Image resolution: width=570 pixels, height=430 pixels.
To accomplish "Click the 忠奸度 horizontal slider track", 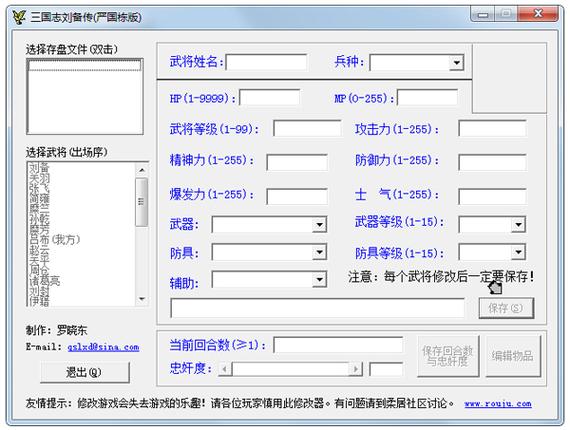I will pyautogui.click(x=290, y=369).
